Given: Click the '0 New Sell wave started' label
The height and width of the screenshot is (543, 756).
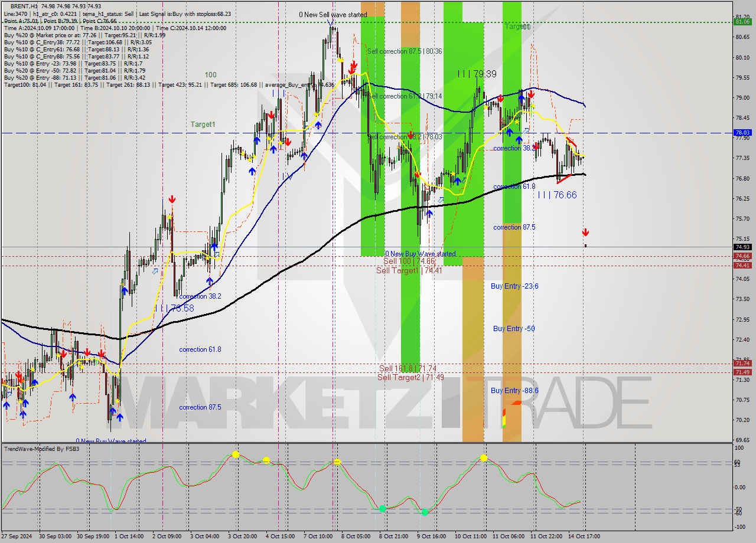Looking at the screenshot, I should pos(333,14).
